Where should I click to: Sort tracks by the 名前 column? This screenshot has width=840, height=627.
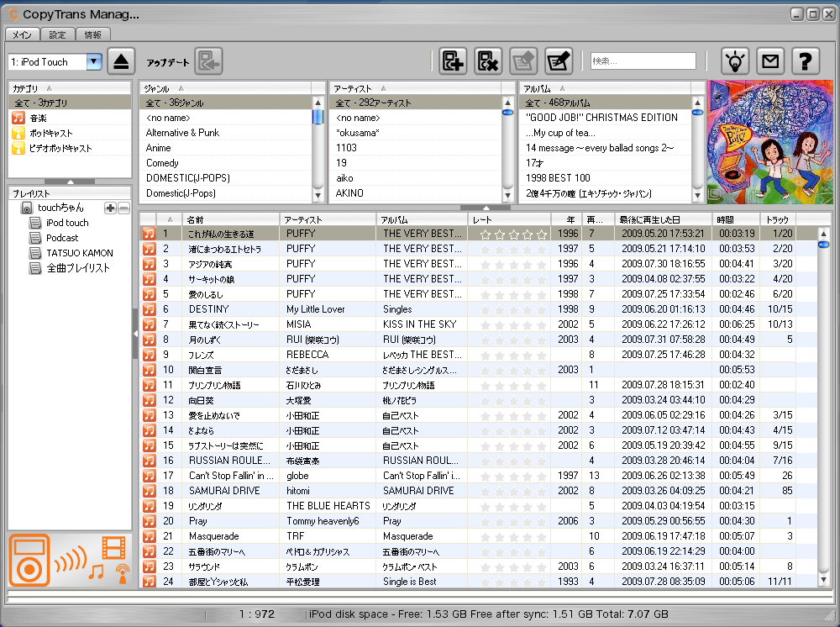(232, 219)
